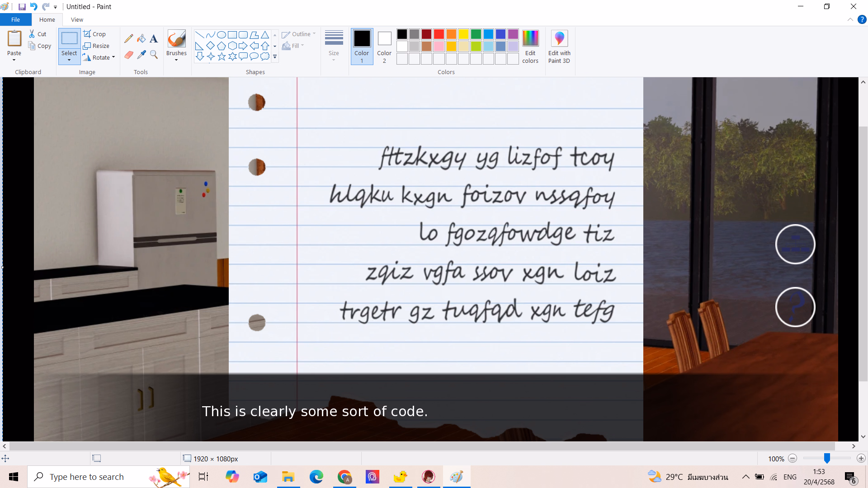Click the vertical scrollbar down arrow
This screenshot has height=488, width=868.
[863, 436]
